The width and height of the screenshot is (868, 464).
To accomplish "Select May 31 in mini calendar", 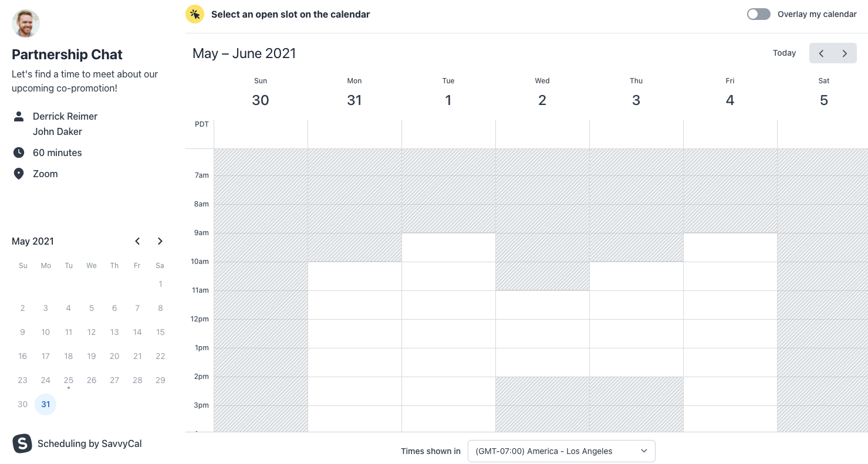I will coord(46,404).
